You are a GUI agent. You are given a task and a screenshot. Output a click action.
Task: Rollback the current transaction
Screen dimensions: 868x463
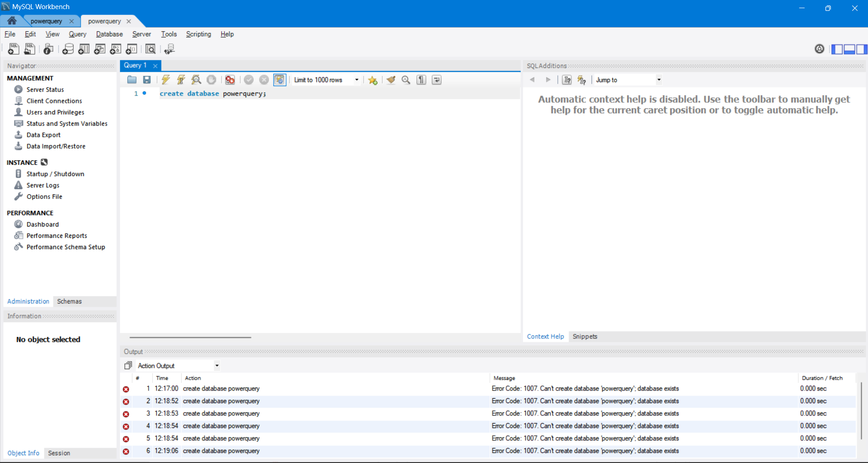tap(264, 80)
